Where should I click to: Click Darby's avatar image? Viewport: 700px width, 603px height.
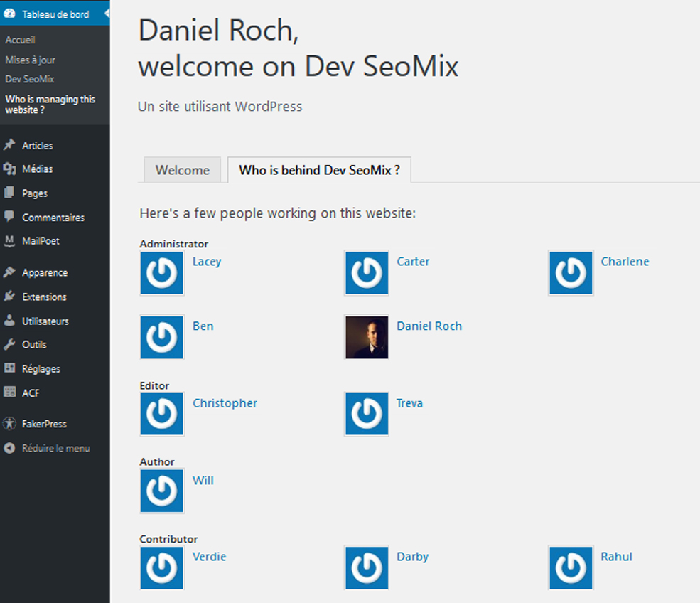[x=367, y=567]
